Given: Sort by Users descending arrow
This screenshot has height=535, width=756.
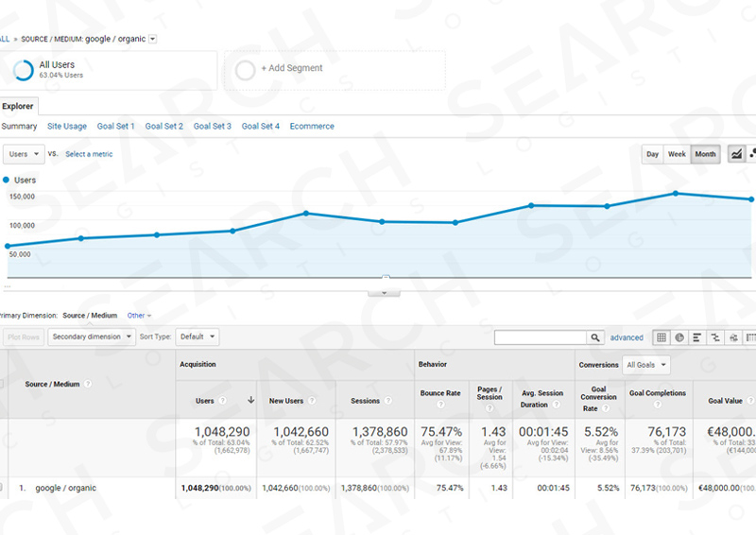Looking at the screenshot, I should pos(250,401).
